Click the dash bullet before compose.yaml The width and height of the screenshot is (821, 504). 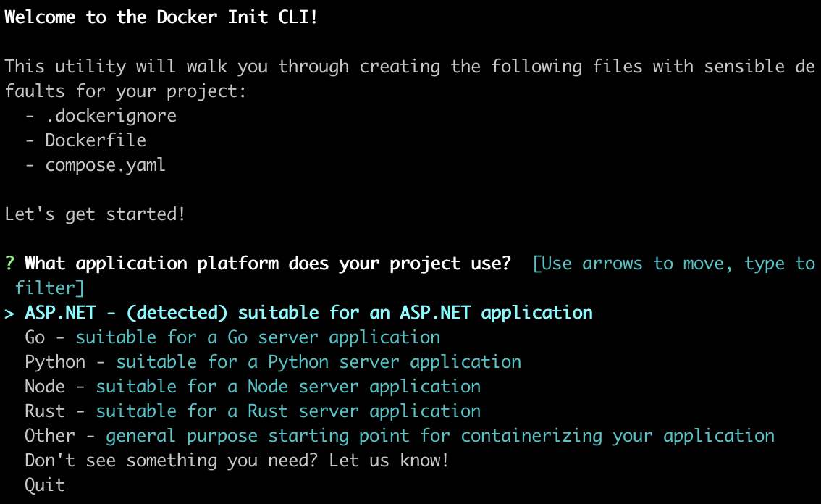coord(28,164)
